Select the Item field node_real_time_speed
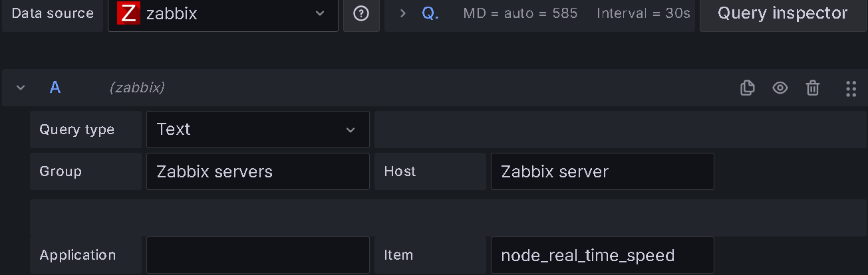The width and height of the screenshot is (868, 275). click(x=602, y=255)
